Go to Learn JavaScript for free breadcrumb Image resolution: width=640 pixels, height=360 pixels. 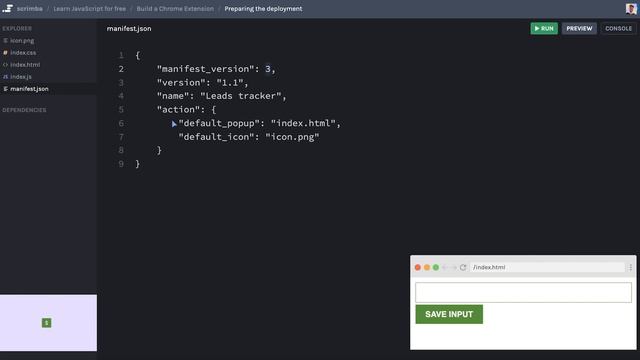tap(89, 9)
